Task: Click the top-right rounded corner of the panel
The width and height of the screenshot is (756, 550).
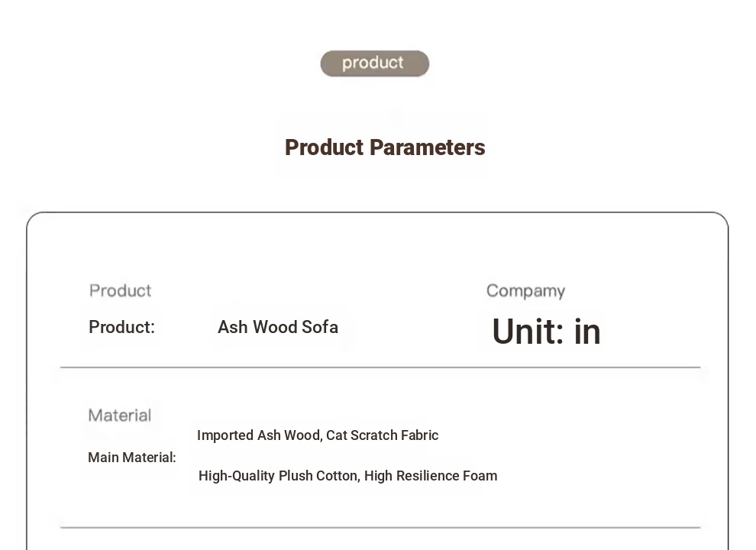Action: point(722,218)
